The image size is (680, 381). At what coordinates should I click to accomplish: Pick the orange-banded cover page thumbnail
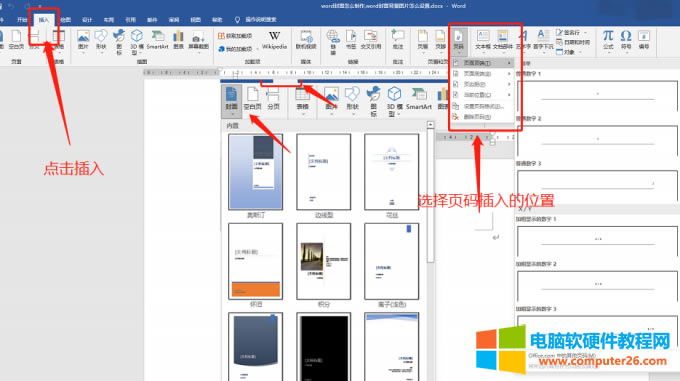click(x=255, y=261)
